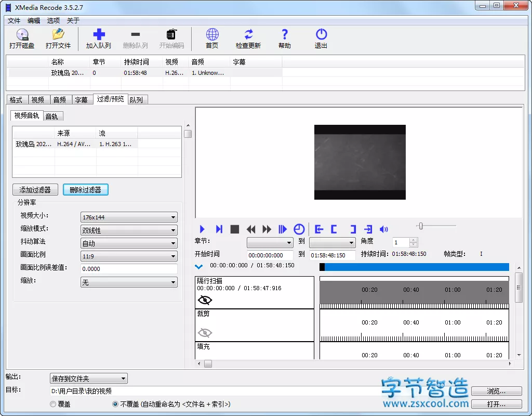Click the jump to keyframe bars icon

point(282,229)
